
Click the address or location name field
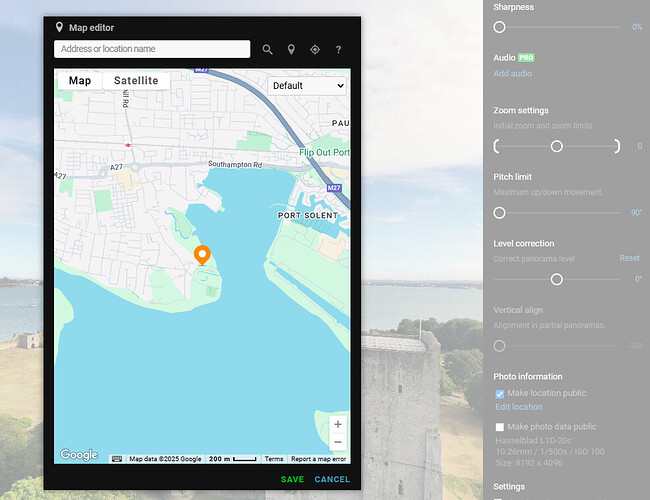(152, 49)
